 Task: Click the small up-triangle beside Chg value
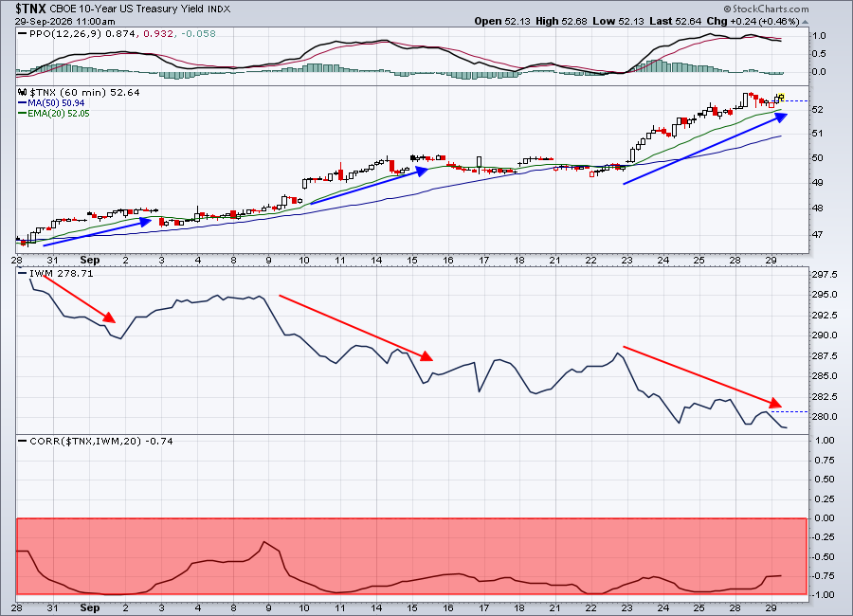tap(805, 22)
